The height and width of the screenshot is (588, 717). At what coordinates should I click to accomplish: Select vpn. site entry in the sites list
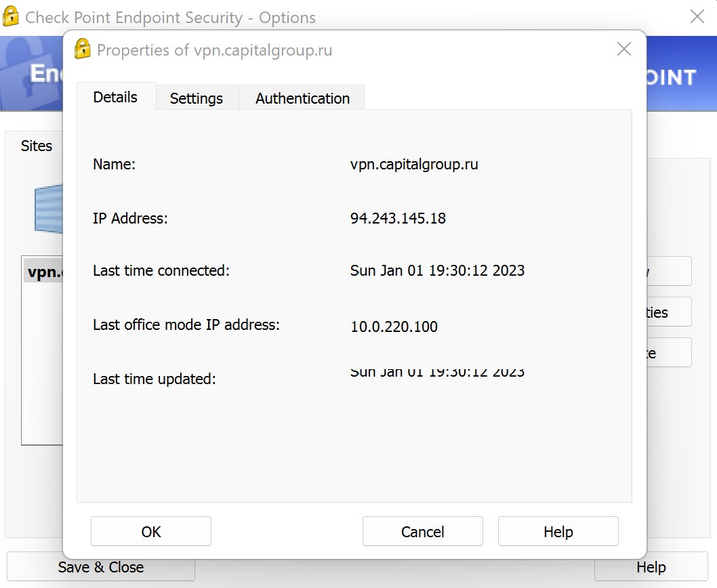click(43, 272)
